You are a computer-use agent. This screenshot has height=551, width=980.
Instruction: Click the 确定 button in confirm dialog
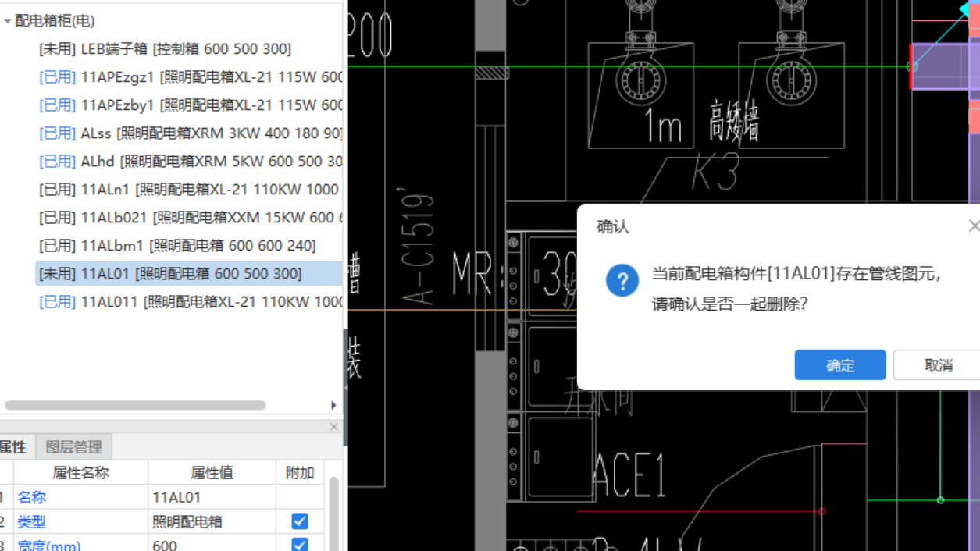840,365
